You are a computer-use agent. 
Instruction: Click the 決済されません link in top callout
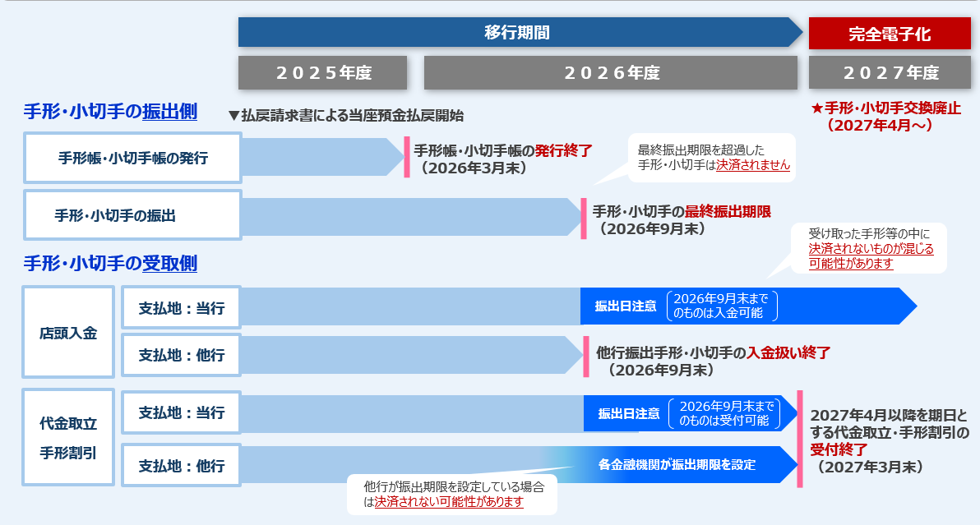(x=752, y=165)
